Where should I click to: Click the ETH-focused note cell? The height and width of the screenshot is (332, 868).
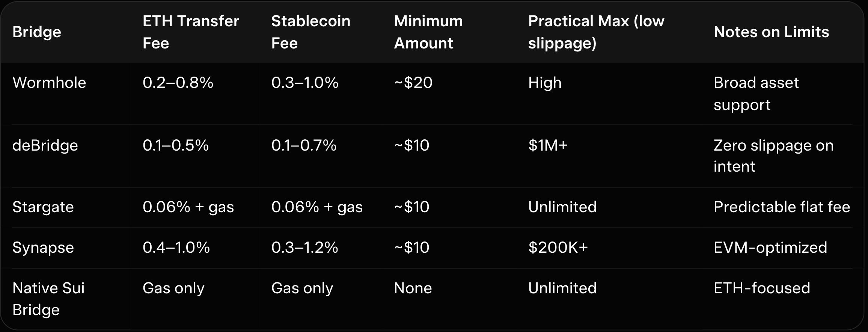[x=762, y=288]
